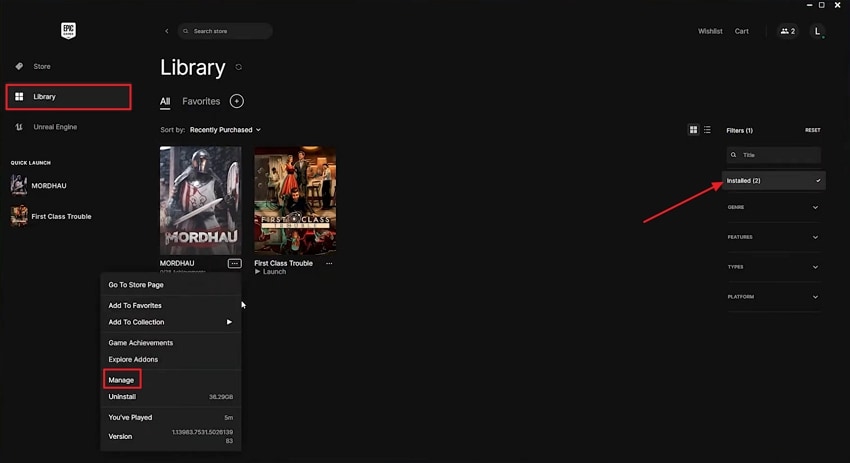Minimize the launcher window

tap(809, 5)
